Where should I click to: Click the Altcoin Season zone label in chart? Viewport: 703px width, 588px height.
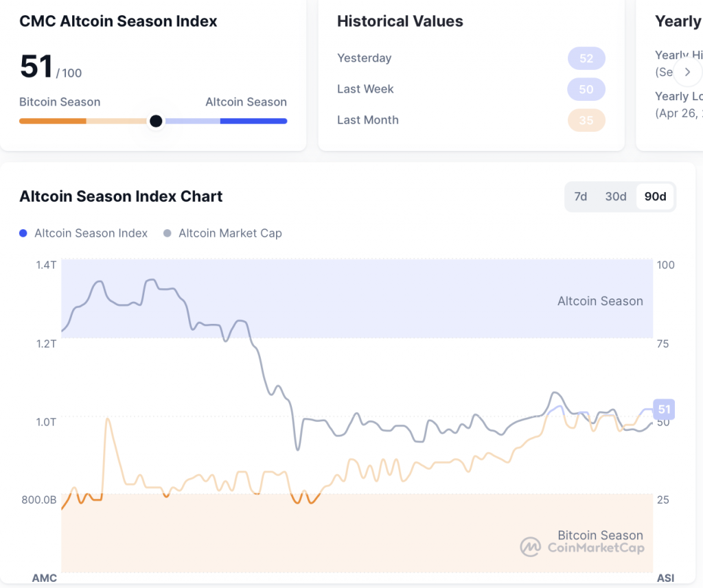point(600,301)
